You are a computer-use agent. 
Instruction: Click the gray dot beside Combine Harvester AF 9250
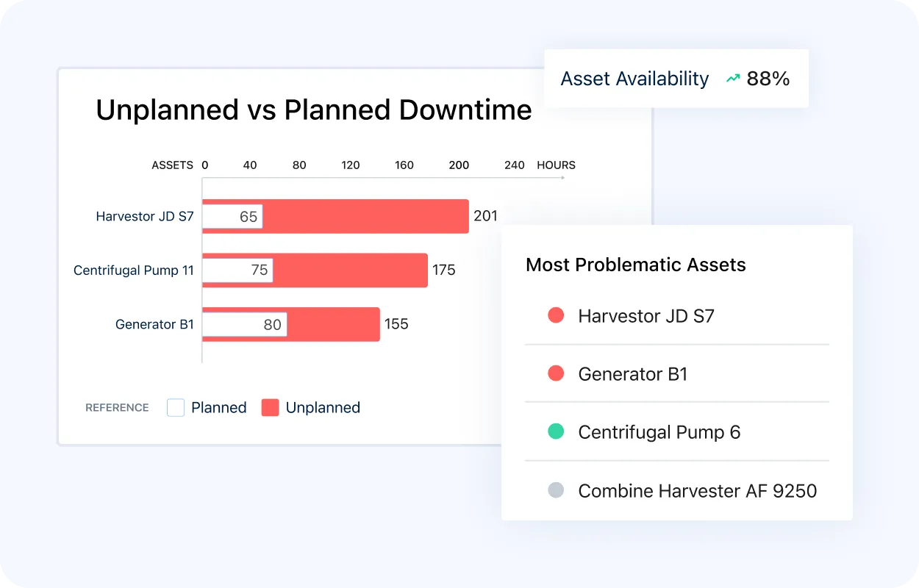point(557,490)
